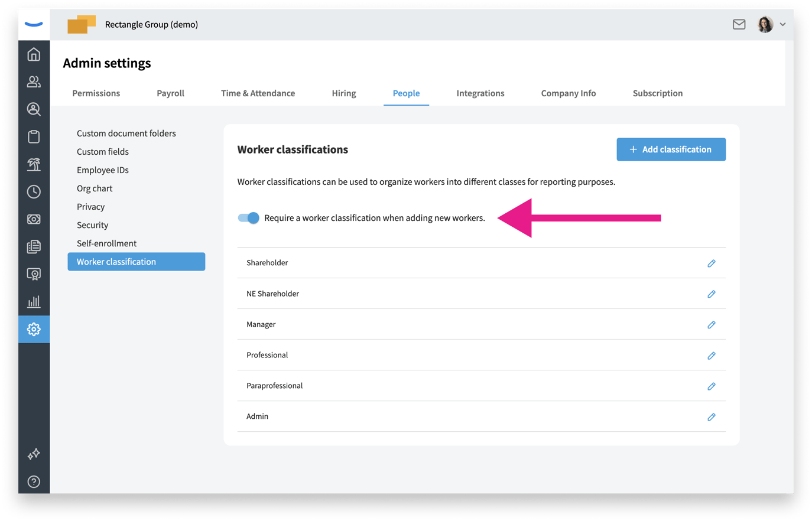The image size is (812, 521).
Task: Open the inbox envelope icon
Action: [739, 24]
